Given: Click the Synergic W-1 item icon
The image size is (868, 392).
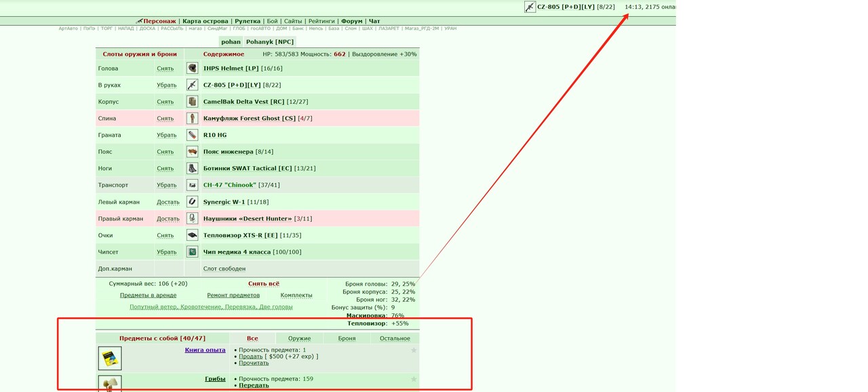Looking at the screenshot, I should 192,201.
